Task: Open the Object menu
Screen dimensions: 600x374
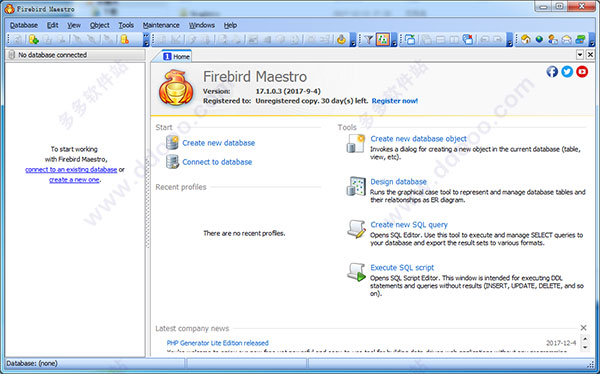Action: tap(99, 25)
